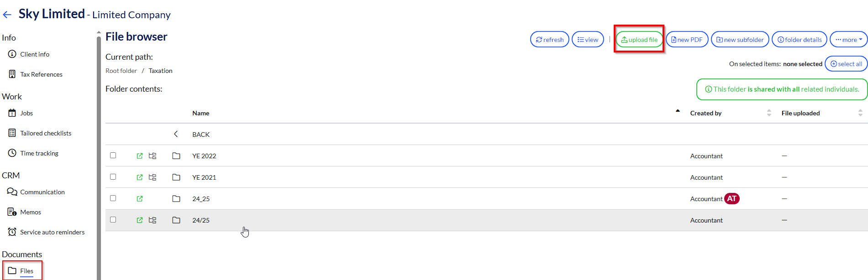
Task: Select the YE 2021 folder checkbox
Action: click(x=113, y=177)
